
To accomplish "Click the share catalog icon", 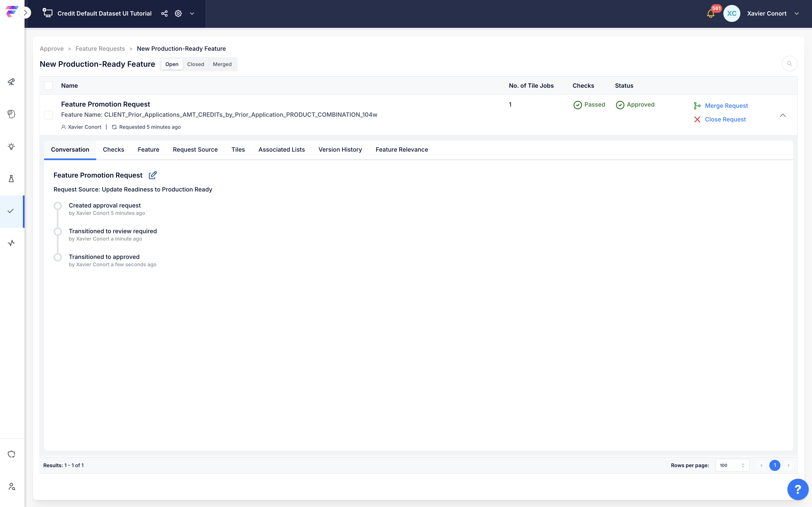I will point(164,13).
